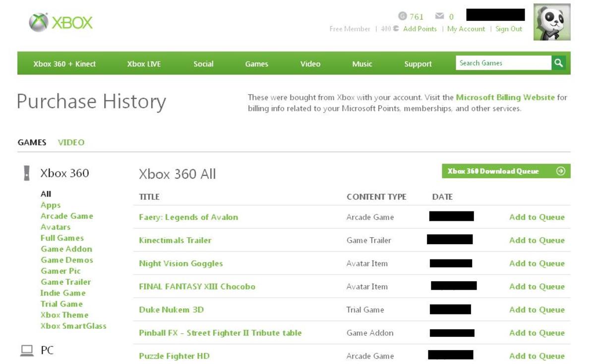Add FINAL FANTASY XIII Chocobo to queue

pyautogui.click(x=537, y=286)
